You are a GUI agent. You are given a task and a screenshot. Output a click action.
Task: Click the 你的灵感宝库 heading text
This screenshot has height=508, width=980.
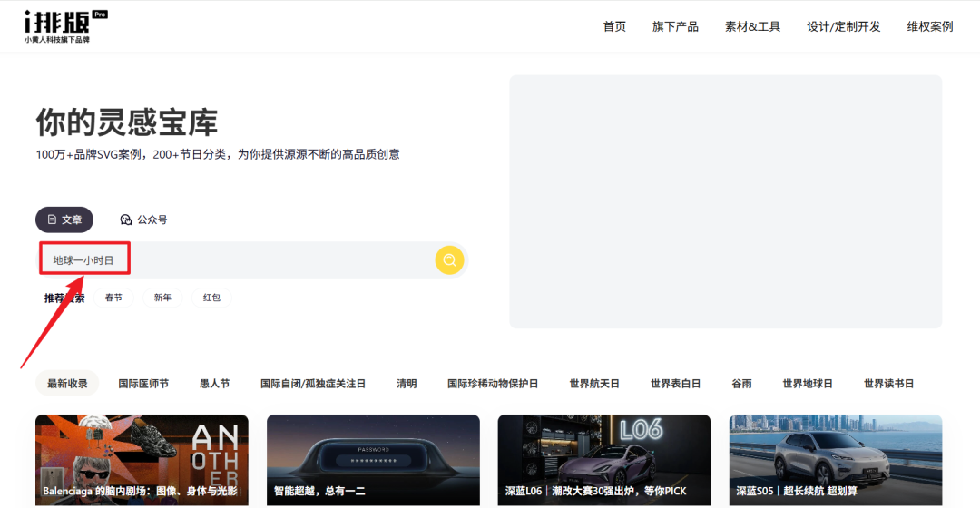pyautogui.click(x=127, y=122)
